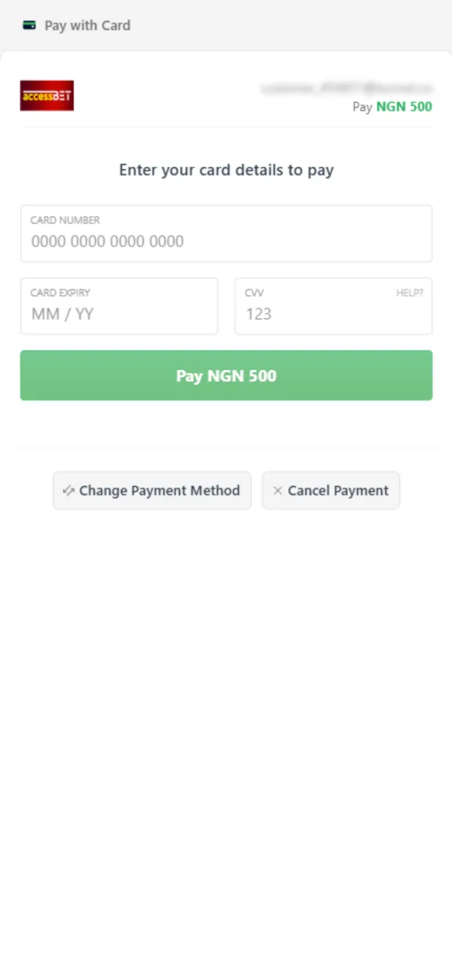Click the X icon on Cancel Payment

click(277, 491)
